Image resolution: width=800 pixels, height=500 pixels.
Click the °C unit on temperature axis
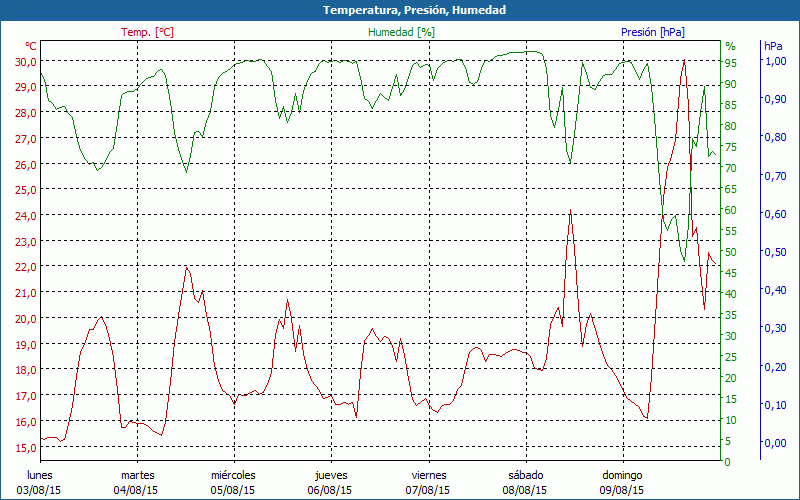coord(31,46)
